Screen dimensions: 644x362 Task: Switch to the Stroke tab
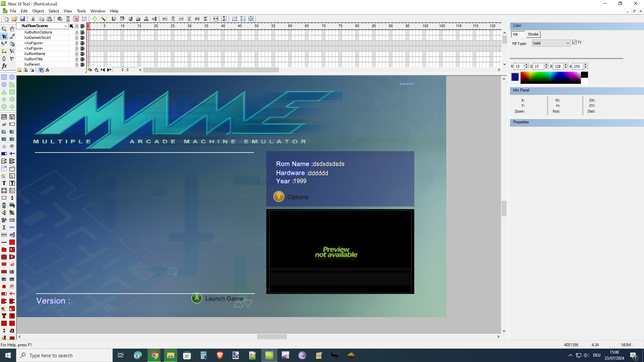pyautogui.click(x=533, y=34)
